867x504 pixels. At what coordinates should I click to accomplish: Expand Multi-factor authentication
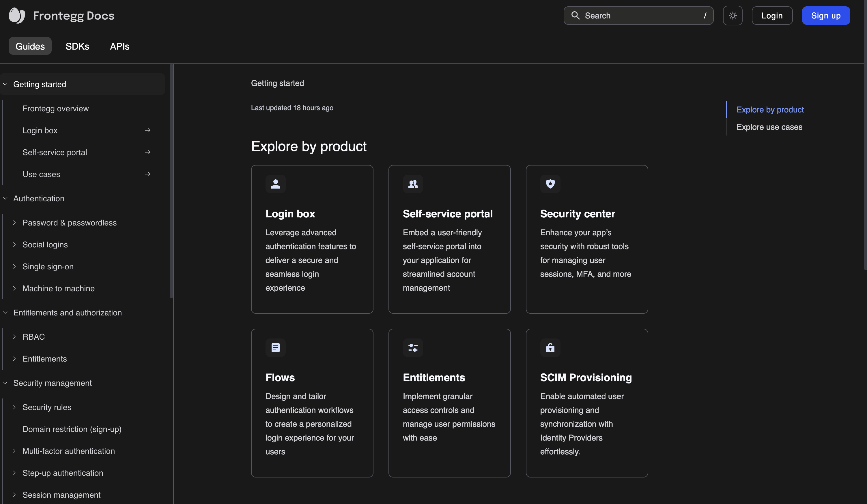click(x=14, y=451)
